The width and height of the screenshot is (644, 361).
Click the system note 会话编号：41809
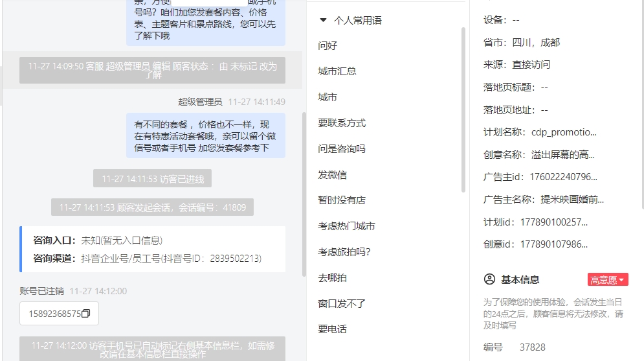(x=152, y=207)
